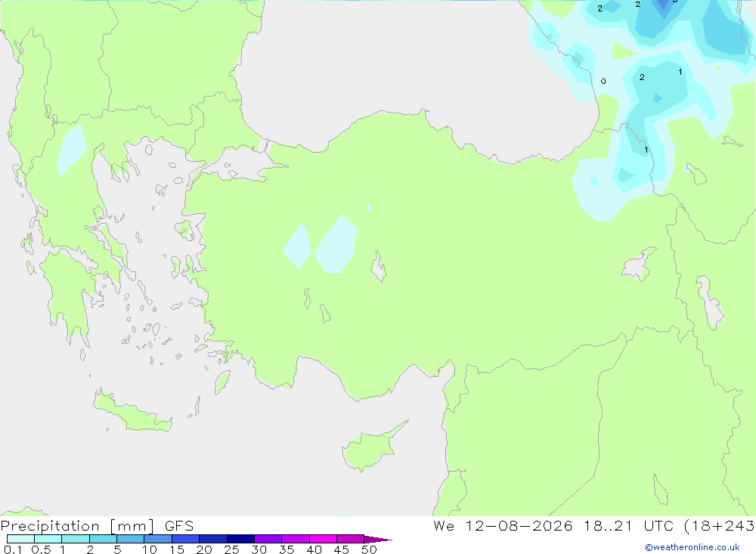Click the '40' legend scale label

[314, 549]
